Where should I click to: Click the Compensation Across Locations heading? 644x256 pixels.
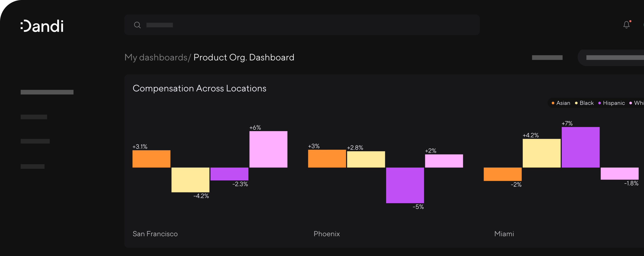199,88
